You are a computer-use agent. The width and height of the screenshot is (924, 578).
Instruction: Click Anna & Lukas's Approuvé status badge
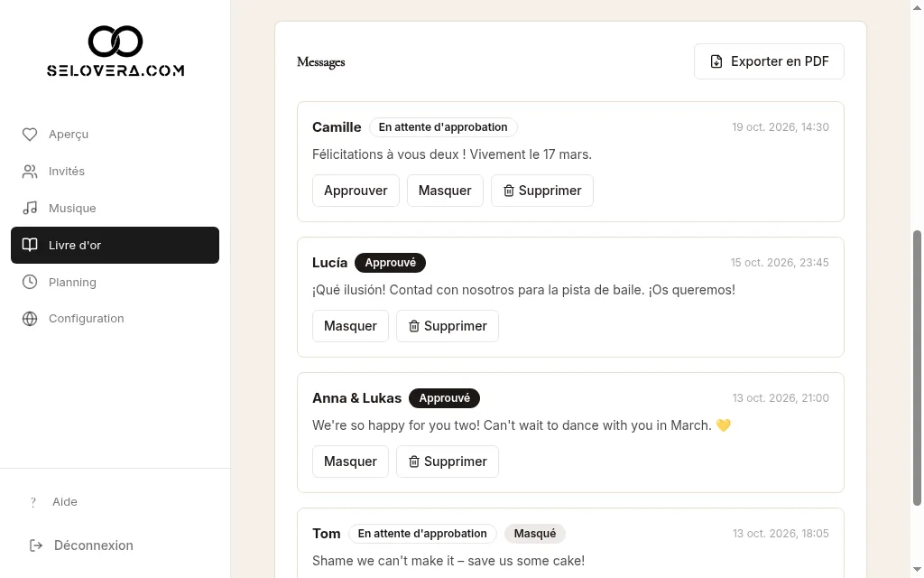444,398
